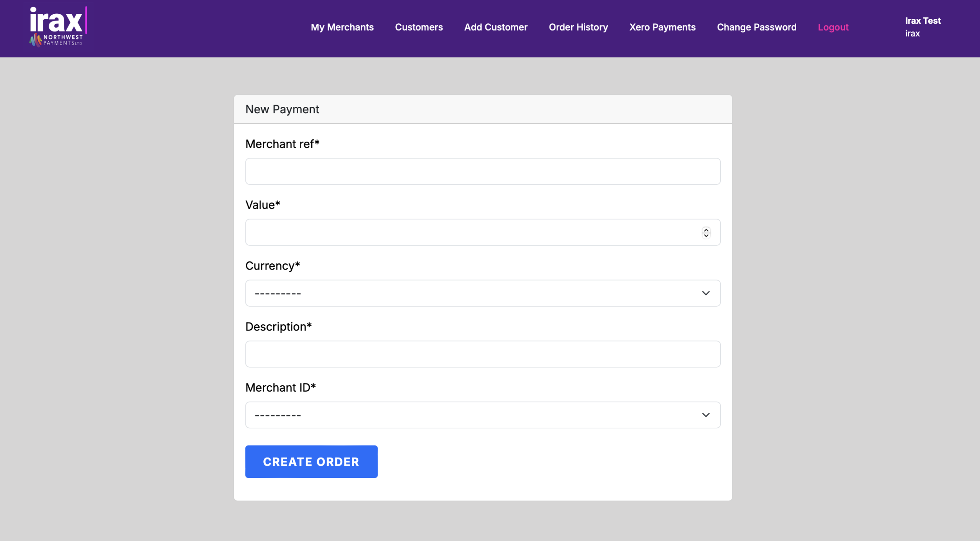980x541 pixels.
Task: Open My Merchants in the navigation bar
Action: click(x=342, y=27)
